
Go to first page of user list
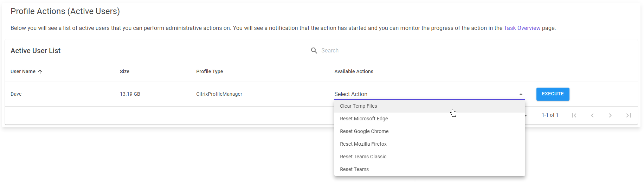(574, 115)
